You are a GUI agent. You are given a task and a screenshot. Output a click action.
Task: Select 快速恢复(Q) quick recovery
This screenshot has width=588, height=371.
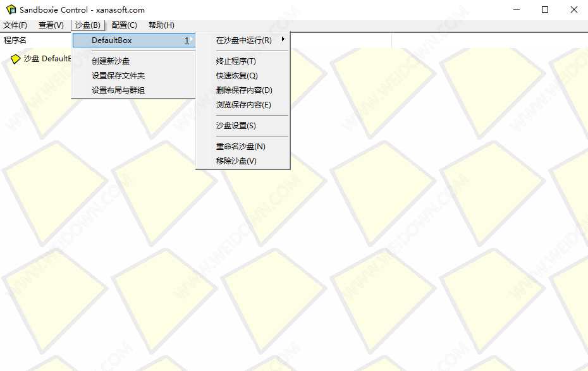pyautogui.click(x=236, y=76)
